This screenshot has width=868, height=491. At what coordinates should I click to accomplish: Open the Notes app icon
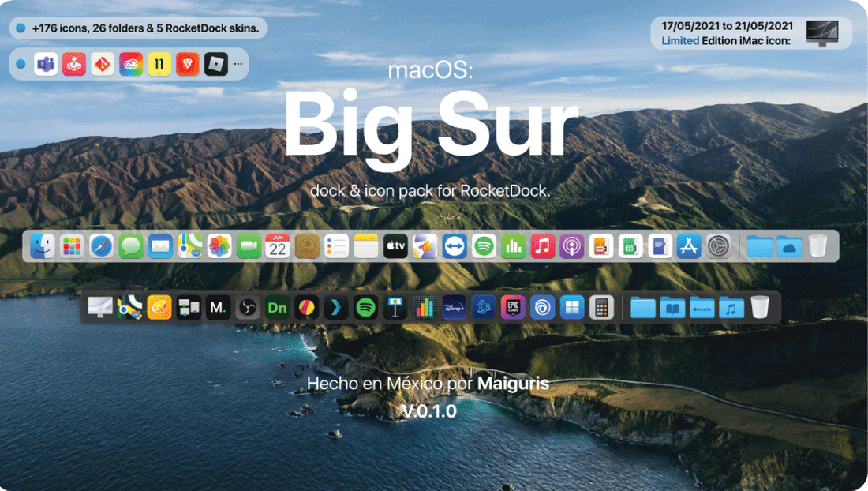click(x=366, y=246)
